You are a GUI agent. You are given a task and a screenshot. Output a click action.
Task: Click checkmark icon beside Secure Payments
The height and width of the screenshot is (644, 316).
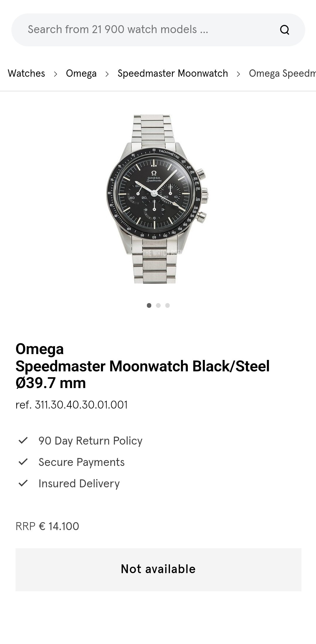(23, 462)
